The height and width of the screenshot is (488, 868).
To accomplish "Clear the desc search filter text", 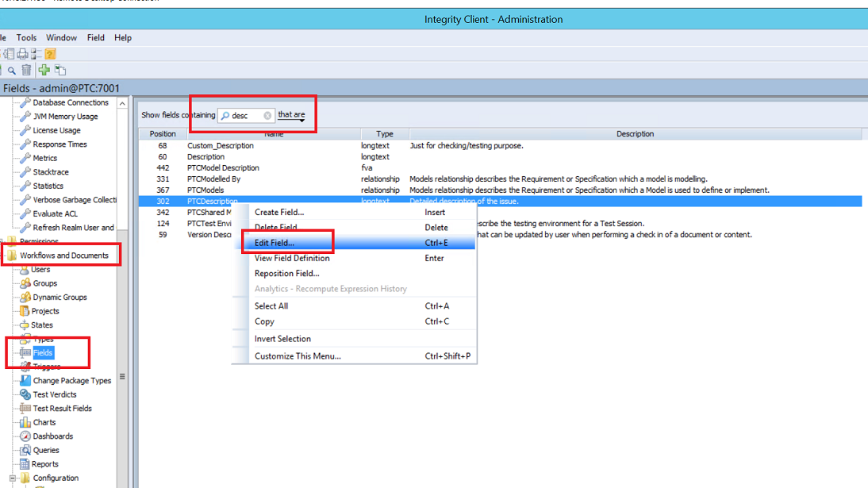I will tap(267, 115).
